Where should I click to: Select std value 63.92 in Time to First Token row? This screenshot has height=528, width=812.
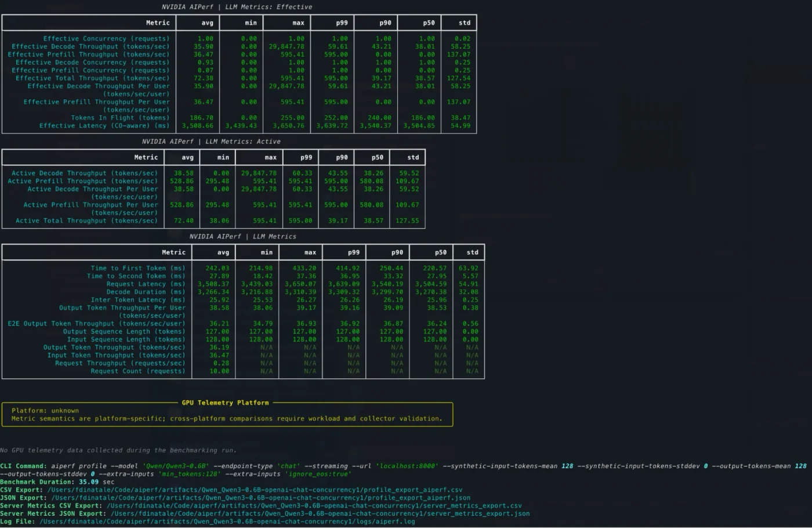[469, 269]
